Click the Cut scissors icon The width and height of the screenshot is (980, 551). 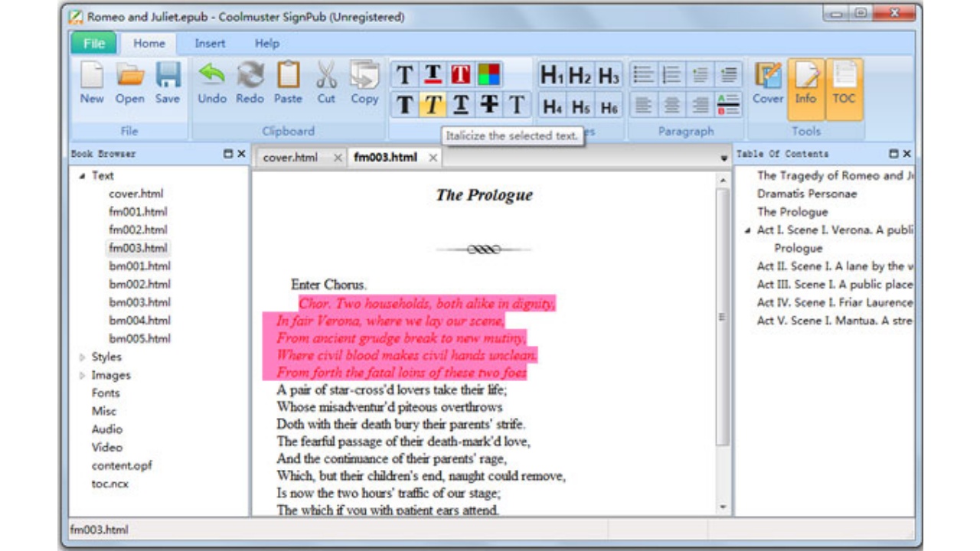point(326,83)
